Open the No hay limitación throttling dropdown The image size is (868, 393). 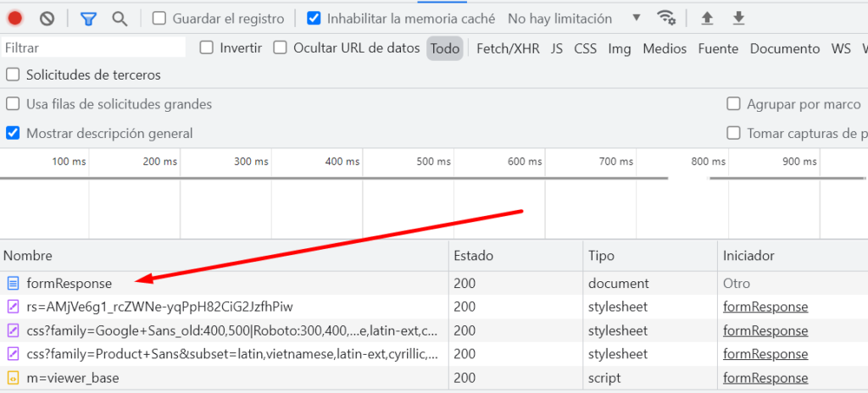coord(574,19)
